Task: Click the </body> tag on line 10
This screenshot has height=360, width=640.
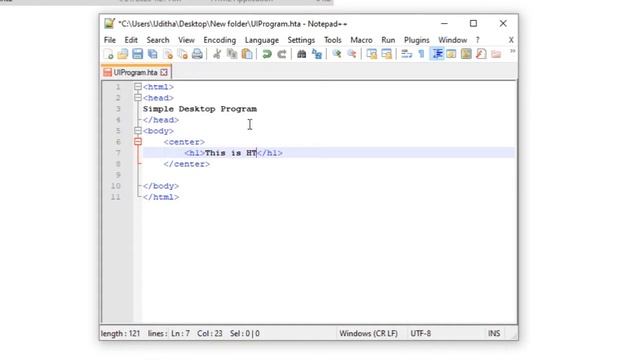Action: click(x=161, y=186)
